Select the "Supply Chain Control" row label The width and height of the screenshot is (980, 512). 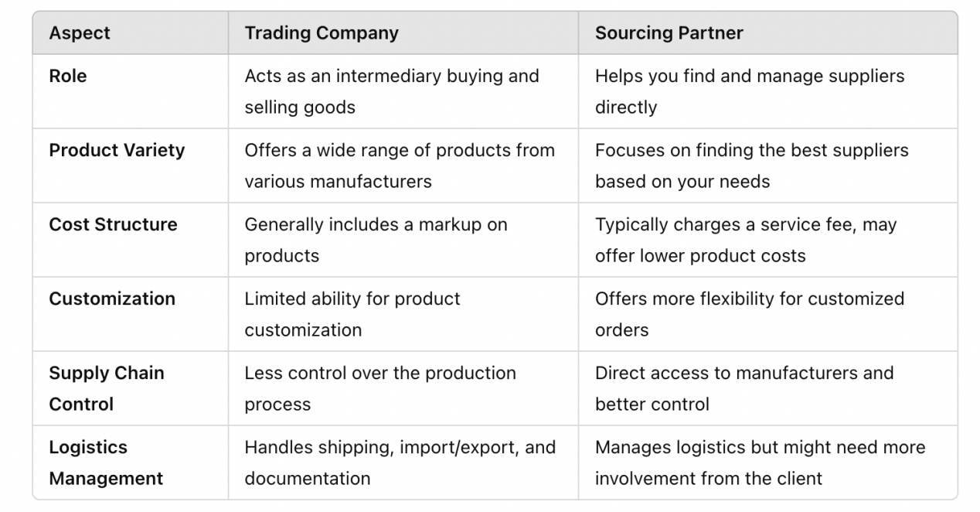(107, 388)
